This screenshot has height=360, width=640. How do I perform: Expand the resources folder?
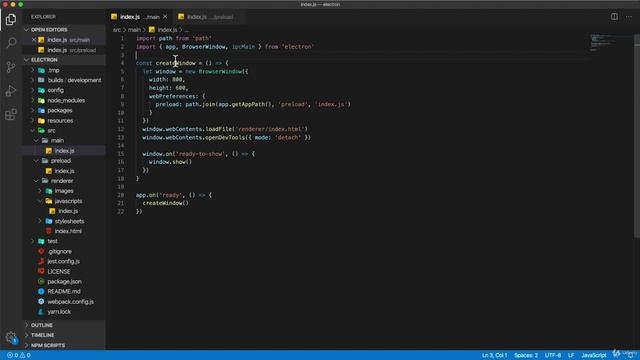tap(33, 120)
